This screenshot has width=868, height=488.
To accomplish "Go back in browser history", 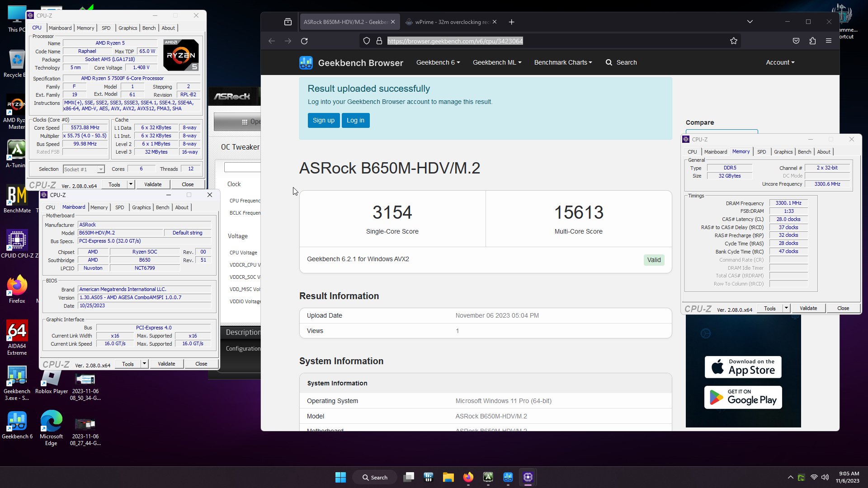I will point(272,41).
